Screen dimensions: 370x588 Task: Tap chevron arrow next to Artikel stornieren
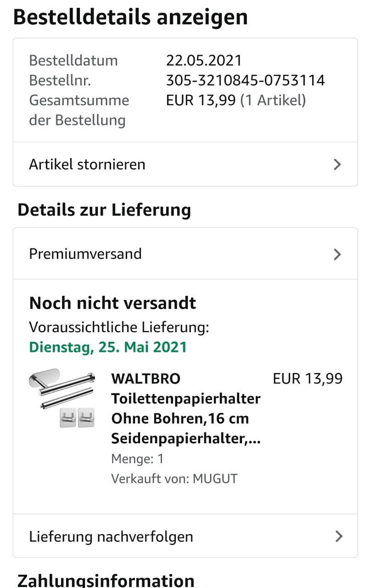337,164
